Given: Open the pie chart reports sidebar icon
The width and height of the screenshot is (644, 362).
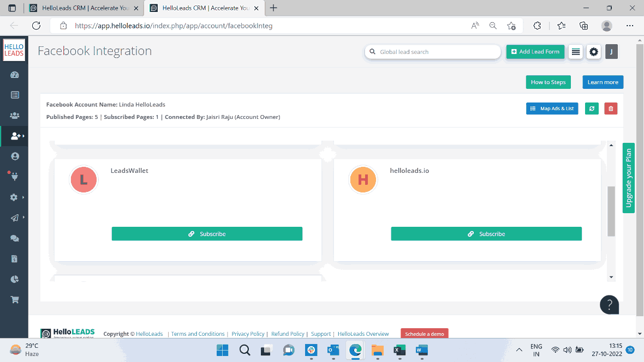Looking at the screenshot, I should [x=14, y=280].
